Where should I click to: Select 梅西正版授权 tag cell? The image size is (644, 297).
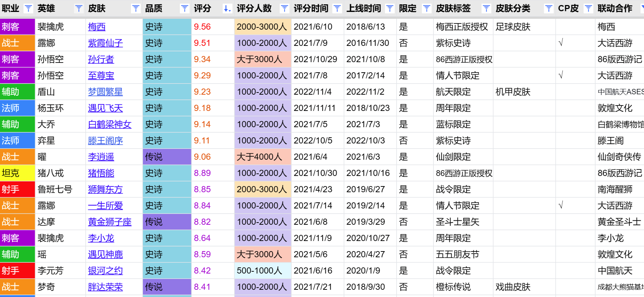(x=463, y=27)
